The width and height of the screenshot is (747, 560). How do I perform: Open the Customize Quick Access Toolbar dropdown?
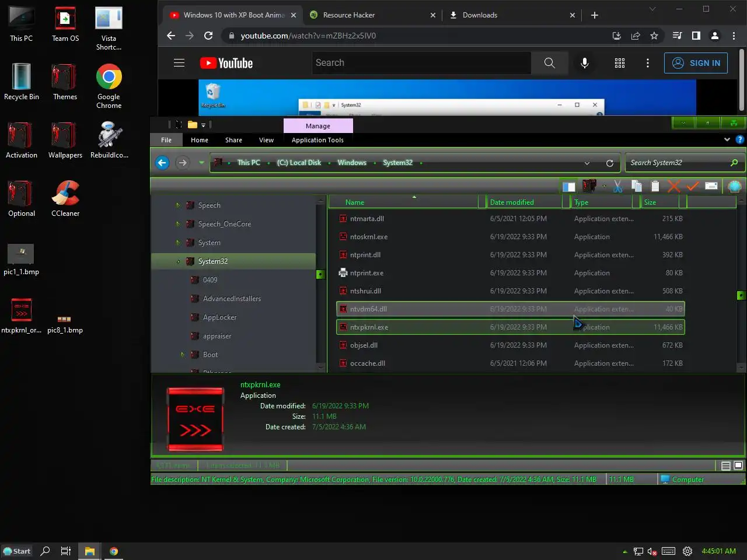[x=203, y=125]
